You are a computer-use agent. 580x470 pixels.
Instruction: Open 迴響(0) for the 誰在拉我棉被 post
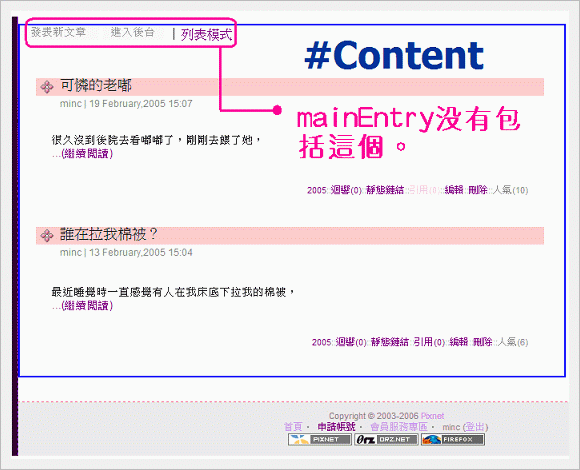[x=351, y=342]
